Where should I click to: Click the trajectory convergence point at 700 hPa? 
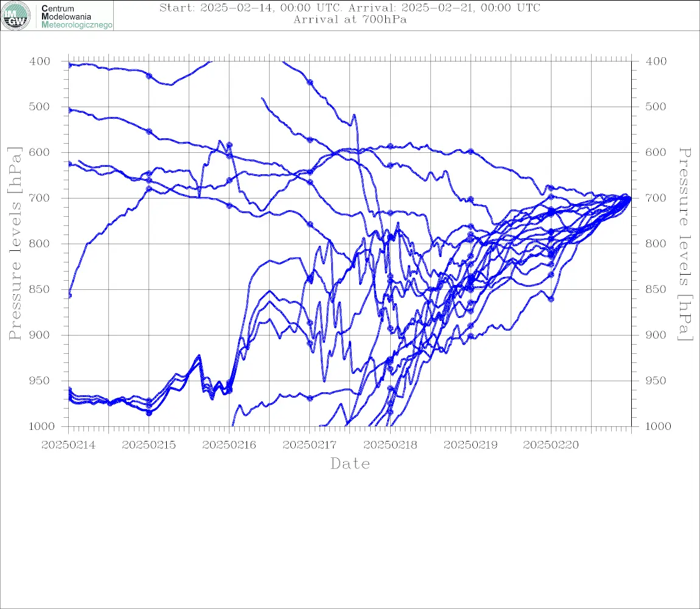629,198
